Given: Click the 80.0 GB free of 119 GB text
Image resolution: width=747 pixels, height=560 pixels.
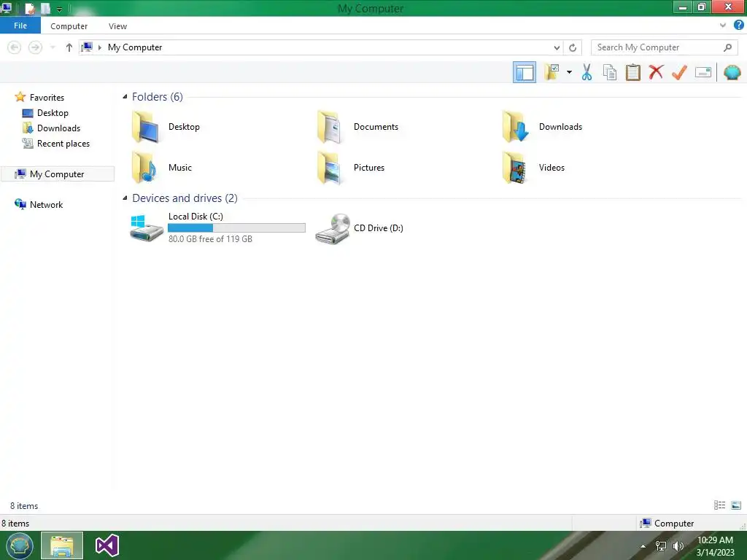Looking at the screenshot, I should (x=210, y=239).
